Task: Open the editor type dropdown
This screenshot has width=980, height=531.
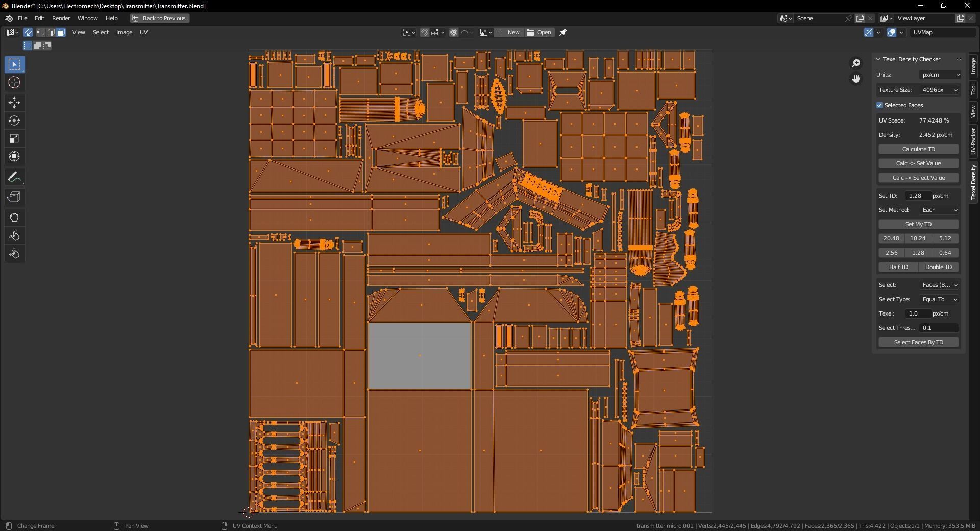Action: coord(12,32)
